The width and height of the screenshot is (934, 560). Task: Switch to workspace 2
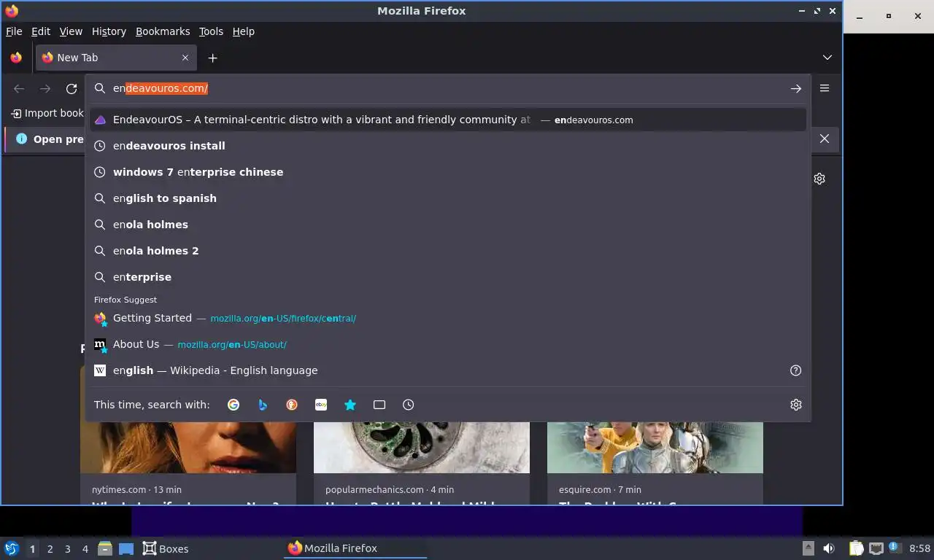[50, 549]
